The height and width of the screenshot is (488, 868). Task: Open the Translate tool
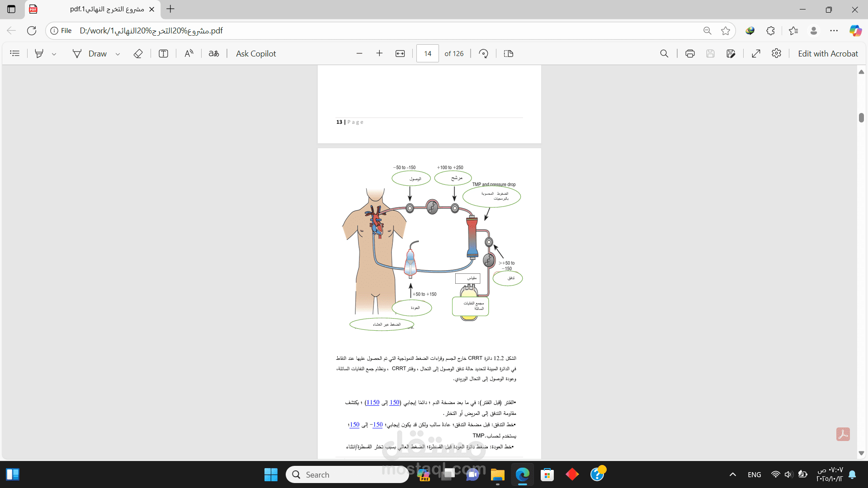pyautogui.click(x=213, y=53)
